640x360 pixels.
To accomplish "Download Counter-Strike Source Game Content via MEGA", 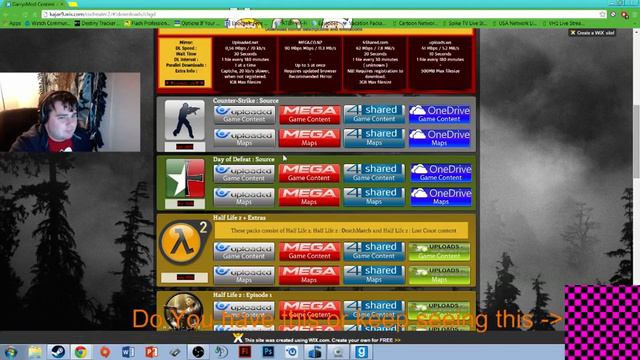I will pyautogui.click(x=309, y=115).
